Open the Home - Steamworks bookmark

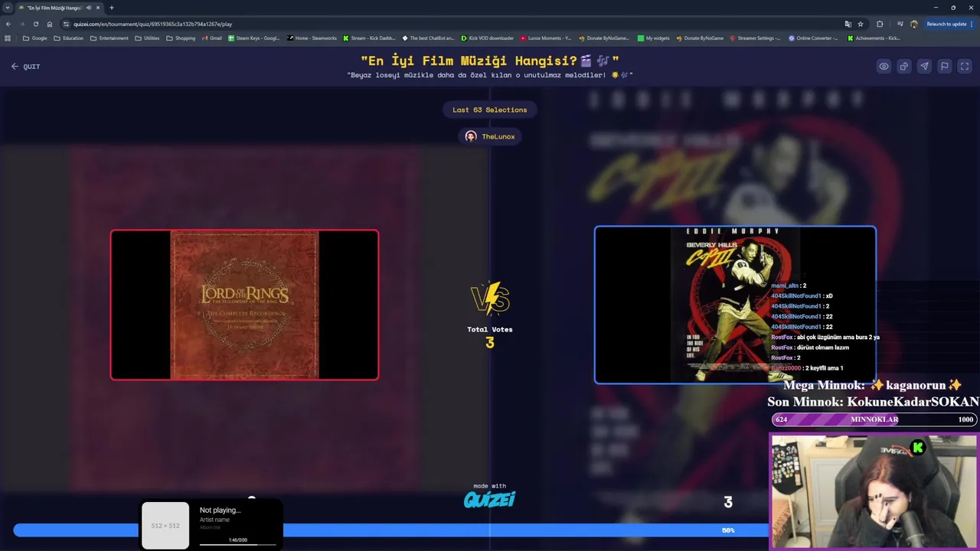tap(312, 38)
